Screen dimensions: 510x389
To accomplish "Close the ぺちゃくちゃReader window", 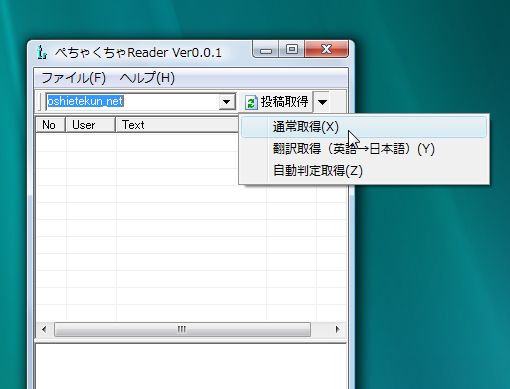I will [326, 49].
